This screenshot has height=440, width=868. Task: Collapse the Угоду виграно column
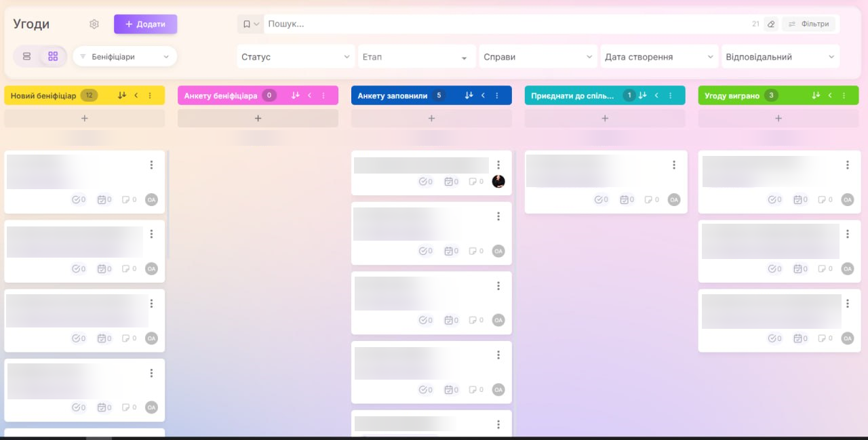pyautogui.click(x=831, y=96)
